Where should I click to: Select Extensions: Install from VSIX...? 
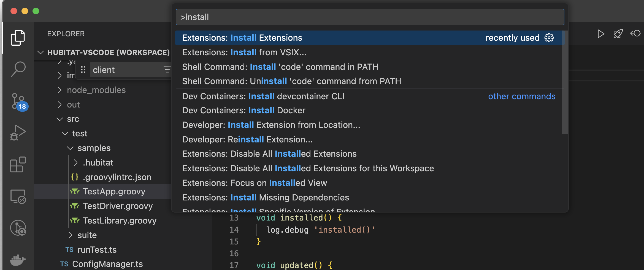click(x=370, y=52)
